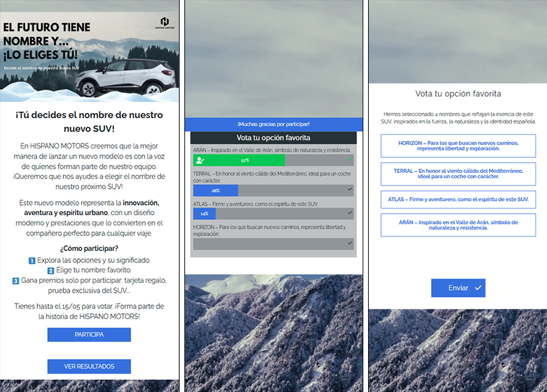Viewport: 547px width, 392px height.
Task: Click the 'Vota tu opción favorita' title on the voting form
Action: (x=458, y=94)
